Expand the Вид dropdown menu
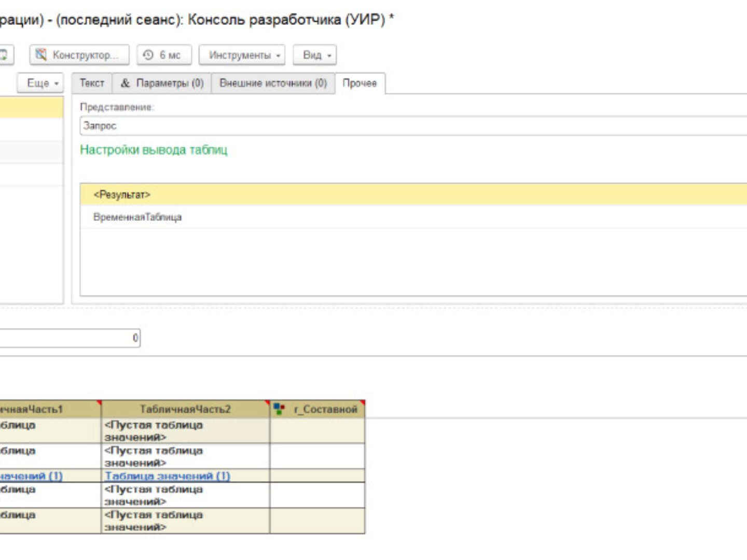The width and height of the screenshot is (747, 560). 315,55
